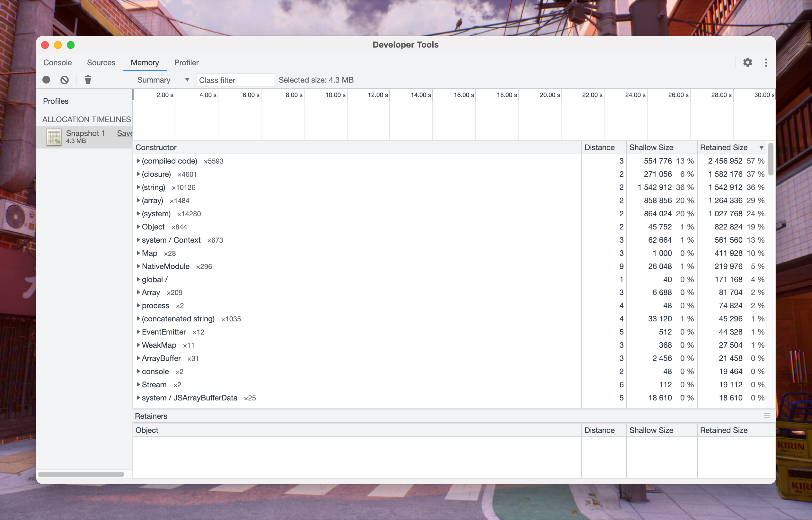The image size is (812, 520).
Task: Sort by the Shallow Size column
Action: pos(651,147)
